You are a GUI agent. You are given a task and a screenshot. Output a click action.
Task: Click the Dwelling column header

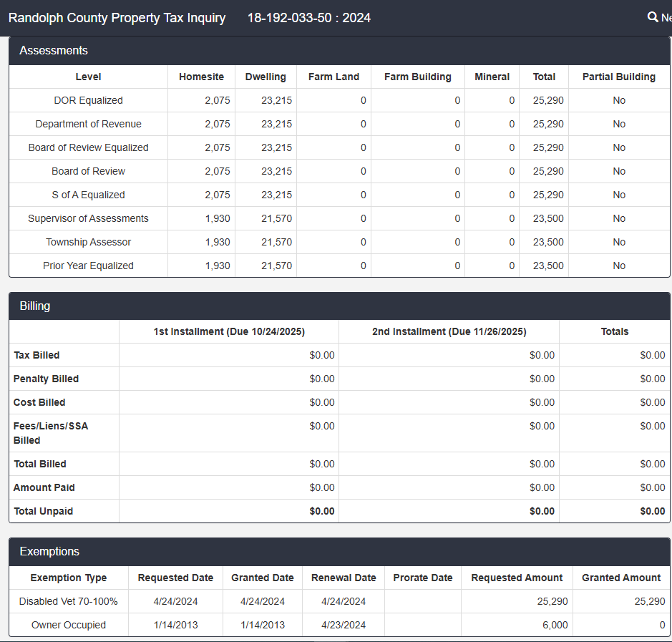pos(266,77)
